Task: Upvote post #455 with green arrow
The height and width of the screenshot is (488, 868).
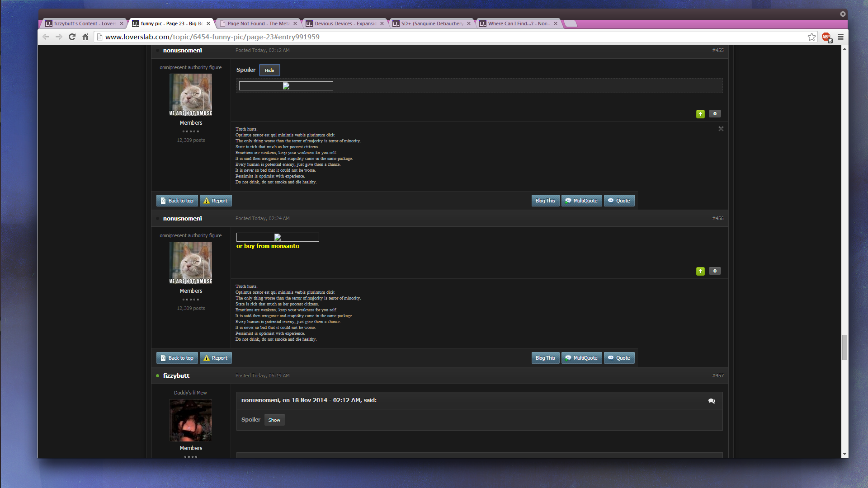Action: [700, 114]
